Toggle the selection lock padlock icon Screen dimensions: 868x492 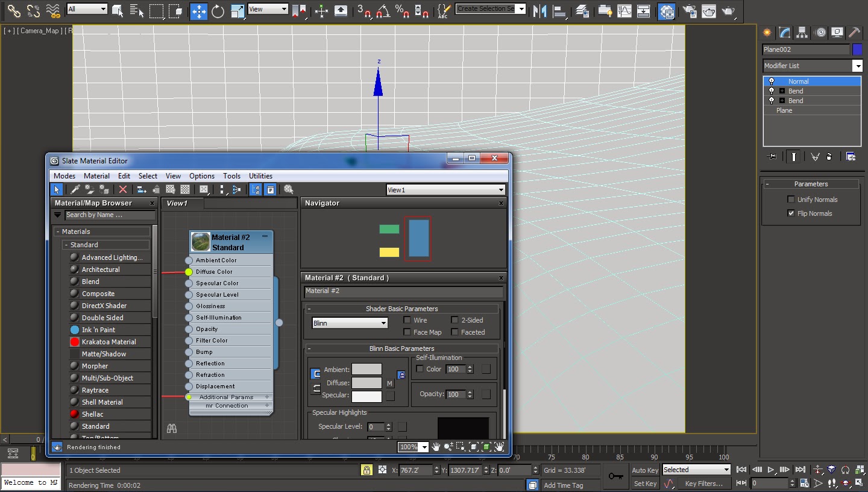pos(366,470)
